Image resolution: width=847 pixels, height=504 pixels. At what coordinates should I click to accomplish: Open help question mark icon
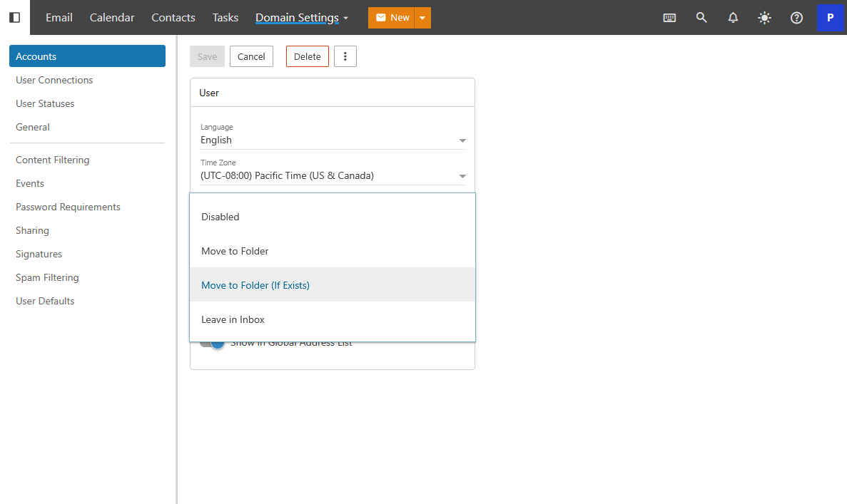coord(797,18)
